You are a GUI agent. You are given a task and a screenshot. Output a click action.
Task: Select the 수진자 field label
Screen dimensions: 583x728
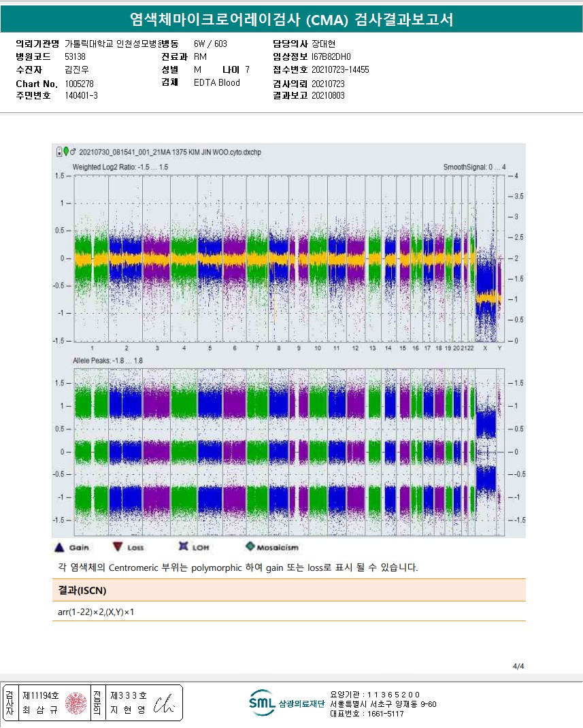(29, 69)
